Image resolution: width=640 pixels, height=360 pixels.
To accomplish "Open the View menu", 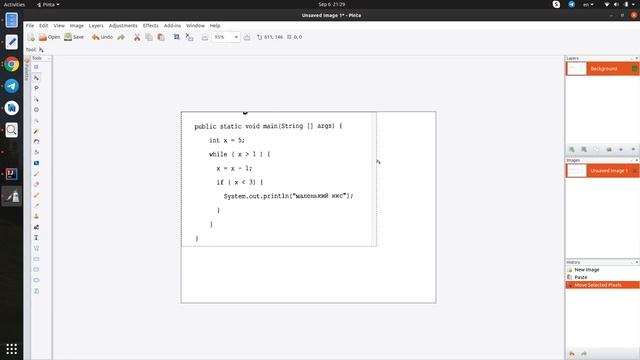I will (x=59, y=26).
